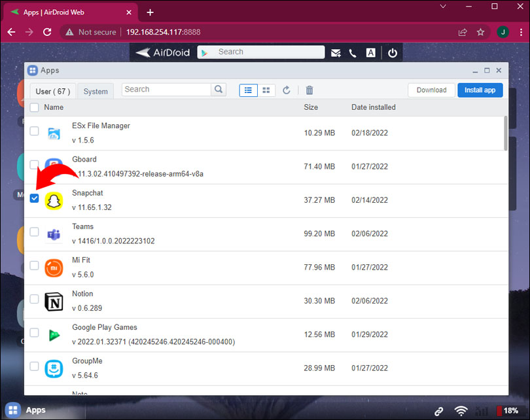Click the Not secure site info
The height and width of the screenshot is (420, 530).
point(91,32)
